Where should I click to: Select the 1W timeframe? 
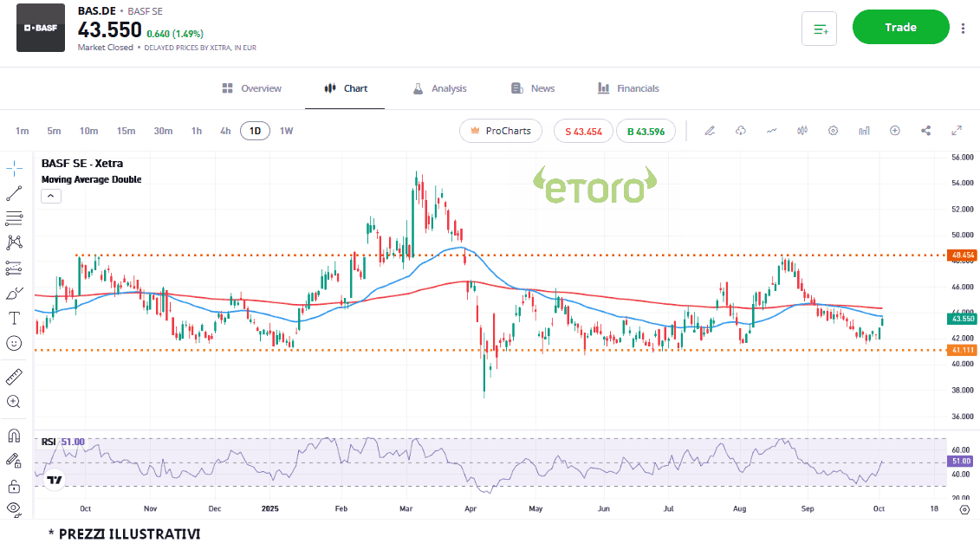(286, 131)
